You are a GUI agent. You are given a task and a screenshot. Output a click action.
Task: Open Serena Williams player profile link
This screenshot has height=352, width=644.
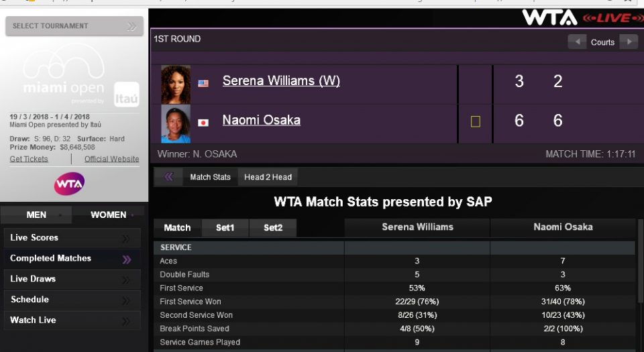281,81
